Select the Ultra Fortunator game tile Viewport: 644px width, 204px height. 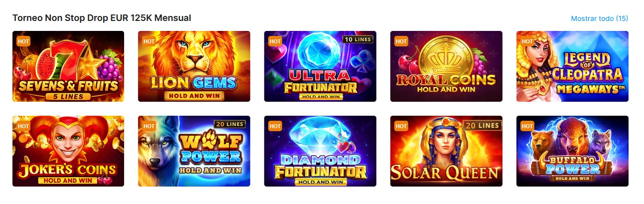coord(320,66)
